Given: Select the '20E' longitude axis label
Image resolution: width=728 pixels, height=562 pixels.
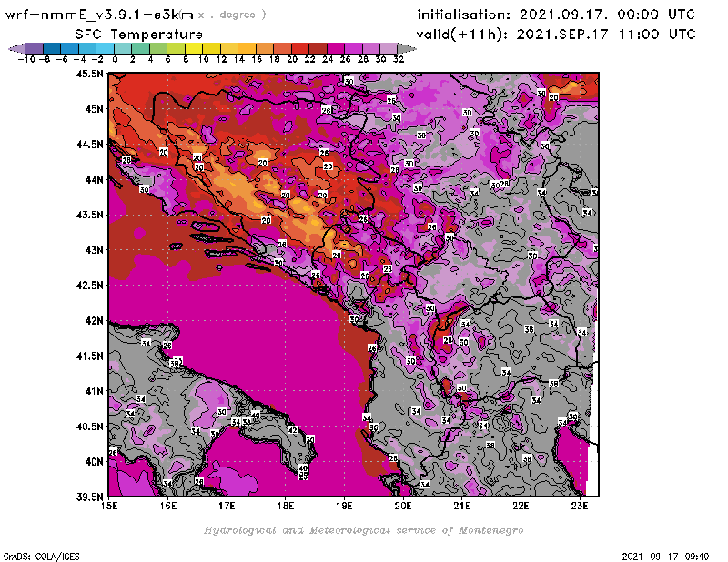Looking at the screenshot, I should (403, 506).
